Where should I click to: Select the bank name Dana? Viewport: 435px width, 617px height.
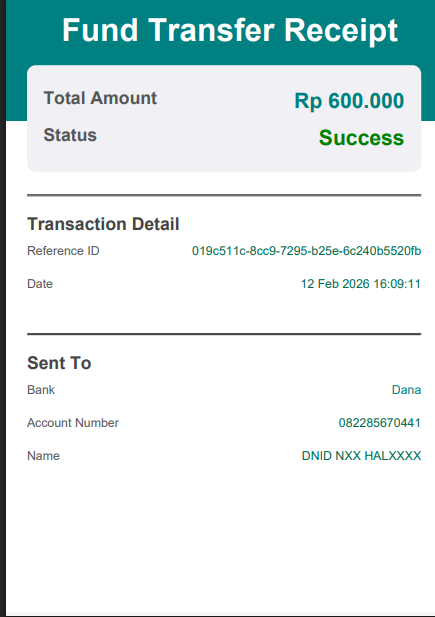[x=406, y=390]
